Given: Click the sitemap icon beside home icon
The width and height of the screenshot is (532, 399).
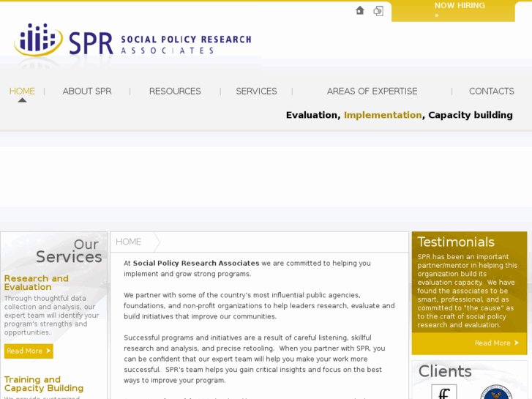Looking at the screenshot, I should (x=378, y=11).
